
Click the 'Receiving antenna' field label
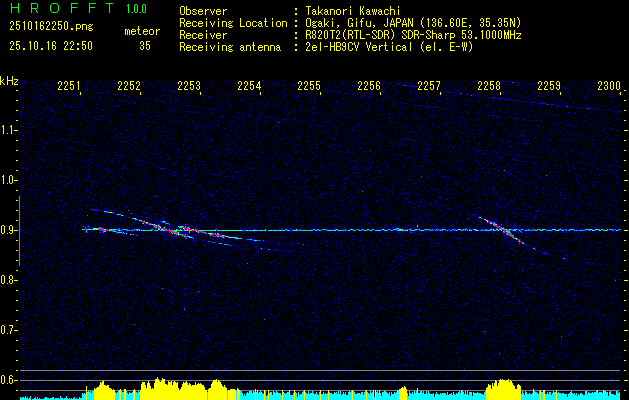click(230, 47)
